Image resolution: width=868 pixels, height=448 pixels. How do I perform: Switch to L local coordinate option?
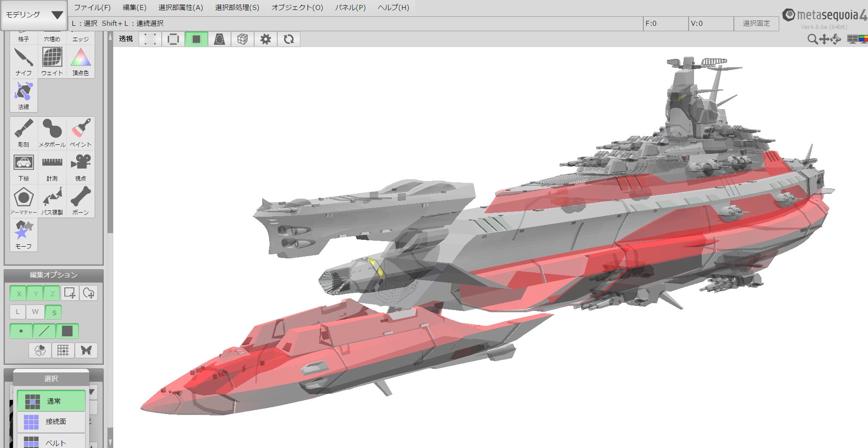18,312
